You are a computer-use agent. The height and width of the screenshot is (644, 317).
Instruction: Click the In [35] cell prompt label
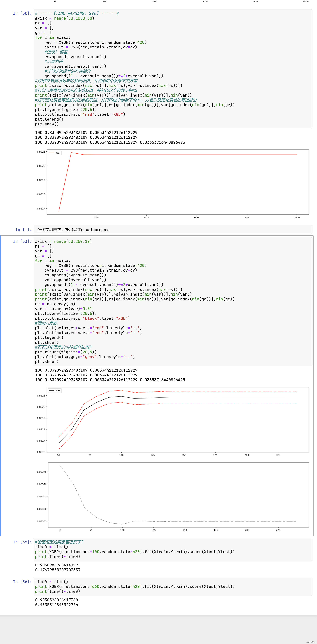coord(22,542)
